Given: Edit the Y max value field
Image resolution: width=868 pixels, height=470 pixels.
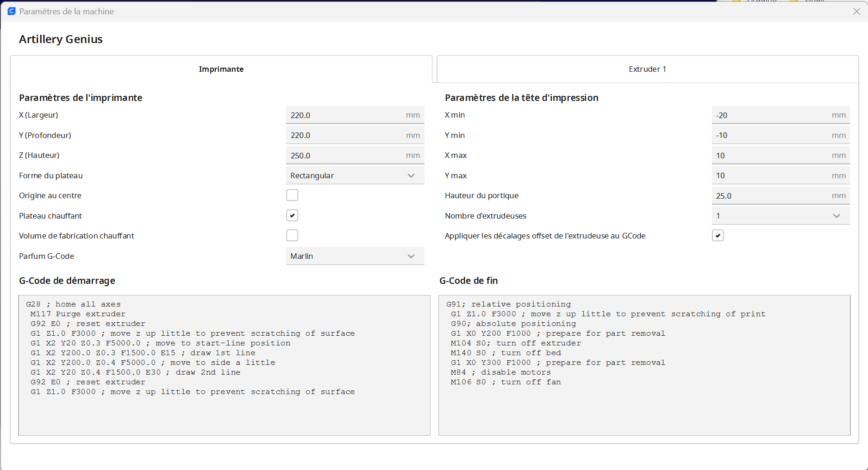Looking at the screenshot, I should [781, 175].
